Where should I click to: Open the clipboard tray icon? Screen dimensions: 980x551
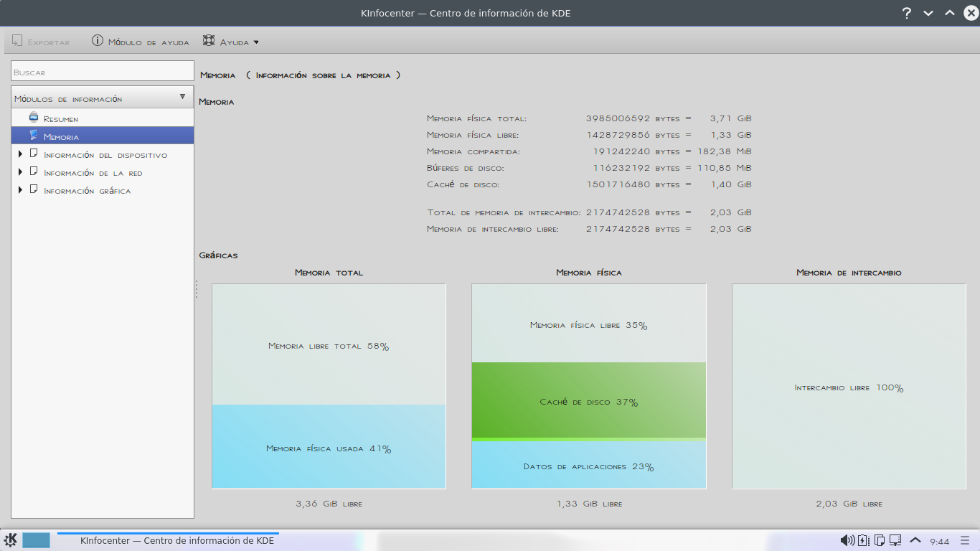(880, 540)
